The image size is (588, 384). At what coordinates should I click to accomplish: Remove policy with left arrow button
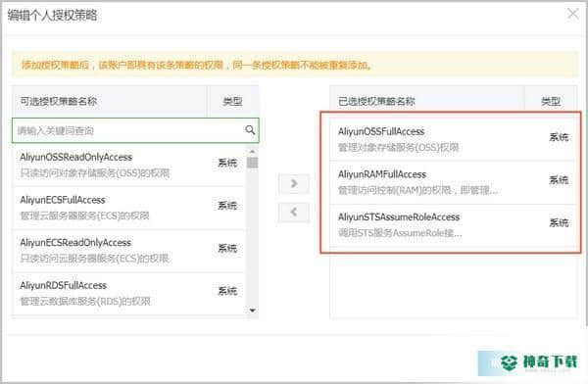[x=294, y=213]
